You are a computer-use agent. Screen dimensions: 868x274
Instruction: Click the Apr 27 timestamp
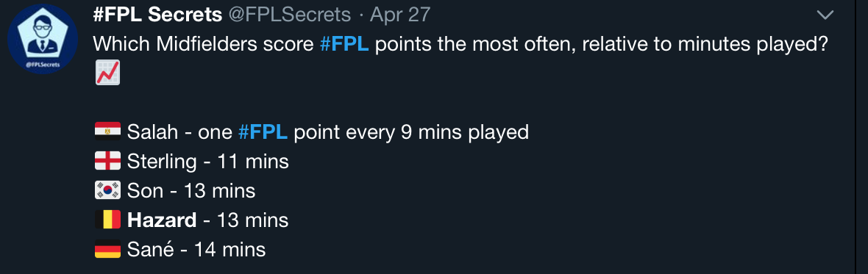pos(400,15)
